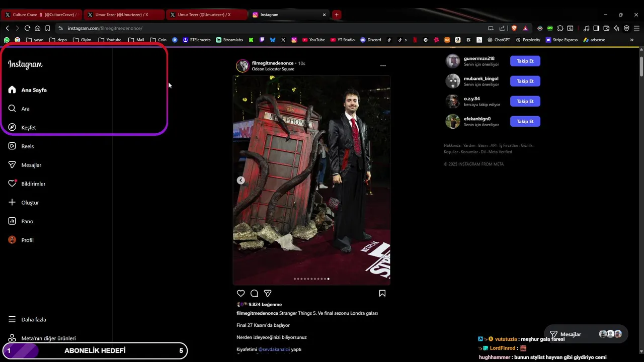Toggle the browser sidebar panel icon
The height and width of the screenshot is (362, 644).
coord(596,28)
